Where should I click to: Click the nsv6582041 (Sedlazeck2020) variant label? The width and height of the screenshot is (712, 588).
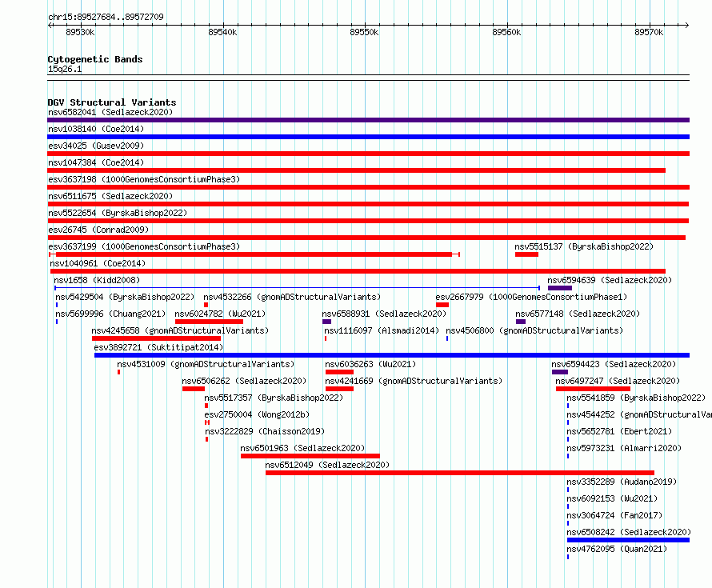pos(110,112)
